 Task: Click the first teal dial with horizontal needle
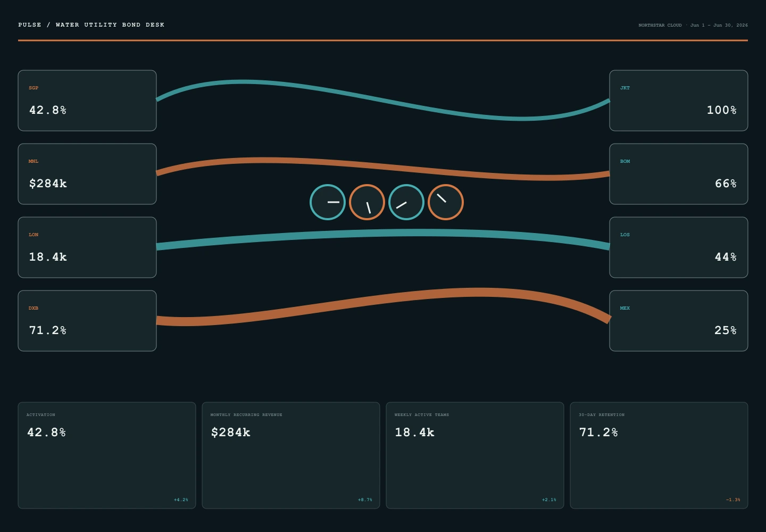328,202
